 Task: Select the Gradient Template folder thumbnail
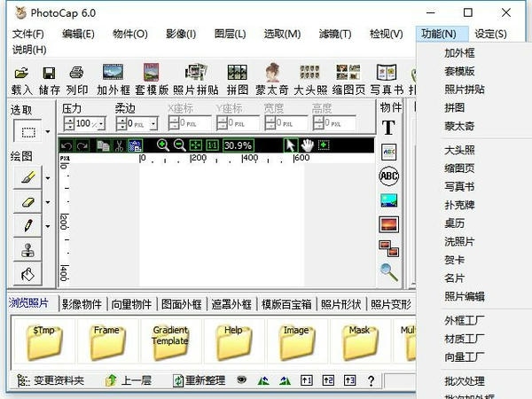click(170, 341)
